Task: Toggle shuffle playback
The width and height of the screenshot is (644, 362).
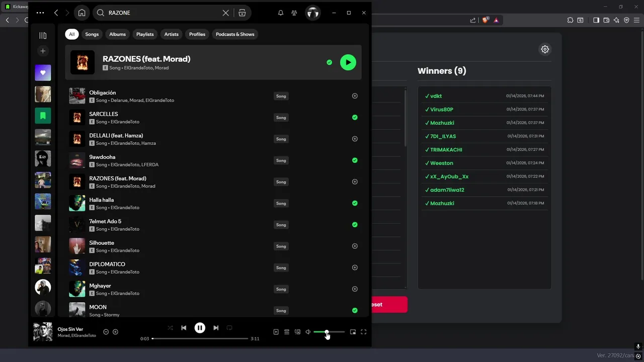Action: [x=170, y=328]
